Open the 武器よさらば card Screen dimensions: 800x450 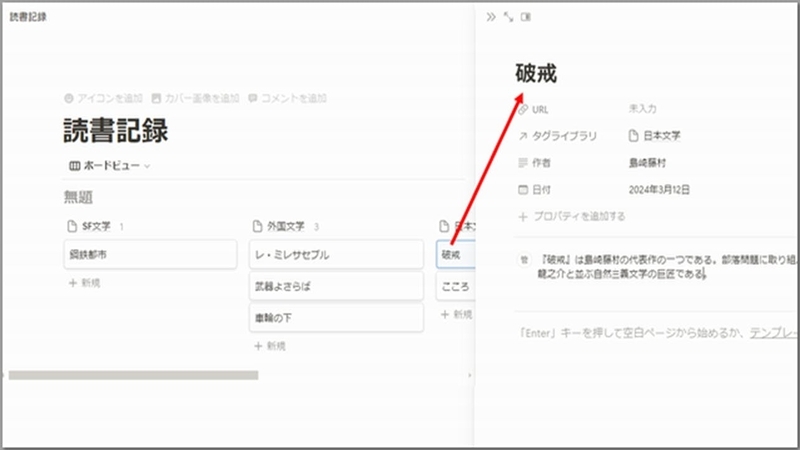[x=336, y=286]
